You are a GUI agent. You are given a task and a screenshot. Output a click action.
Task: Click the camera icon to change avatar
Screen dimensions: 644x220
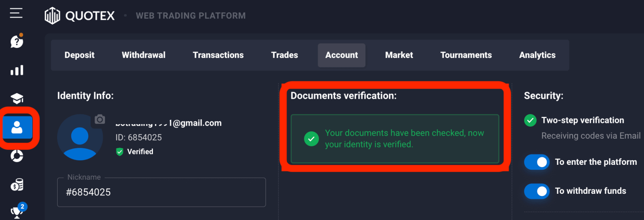click(x=100, y=120)
